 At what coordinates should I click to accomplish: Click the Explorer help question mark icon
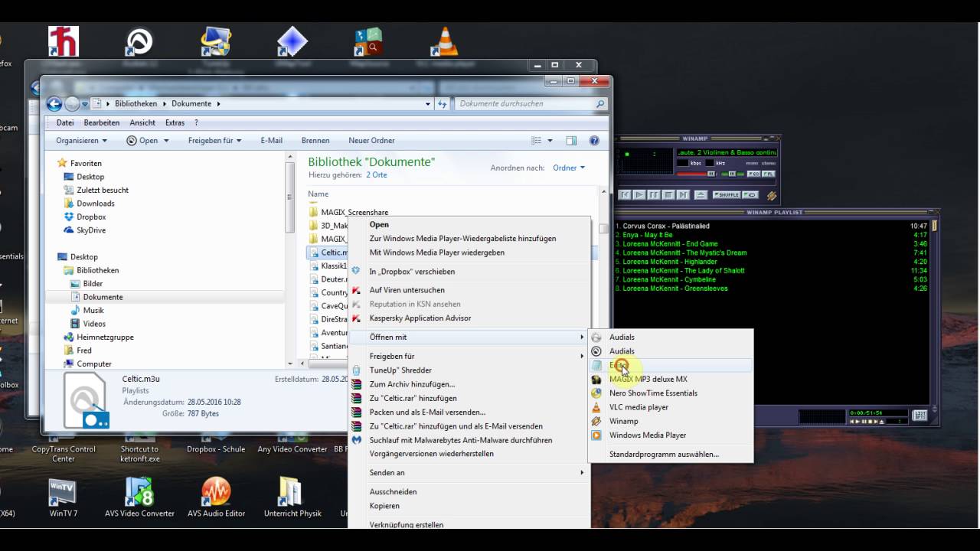594,141
